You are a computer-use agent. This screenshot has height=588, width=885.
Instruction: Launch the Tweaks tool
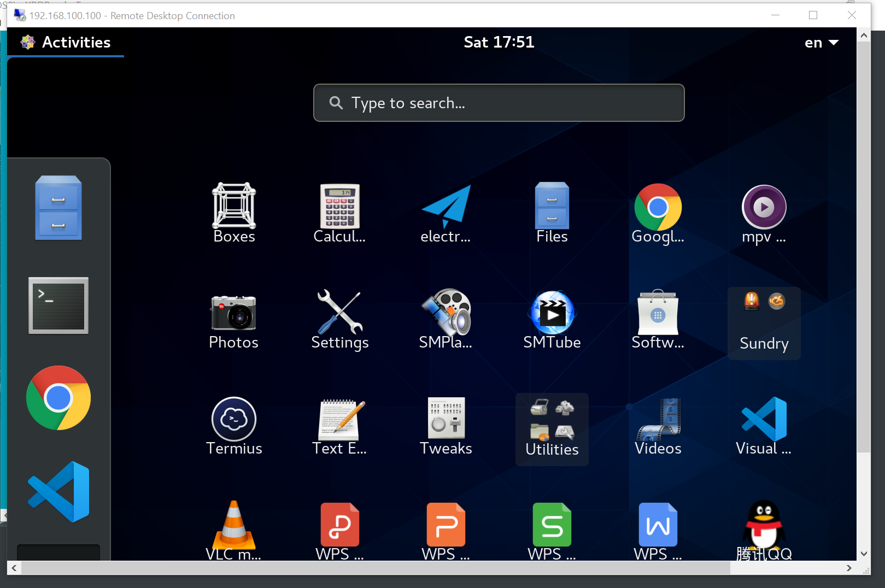tap(446, 425)
